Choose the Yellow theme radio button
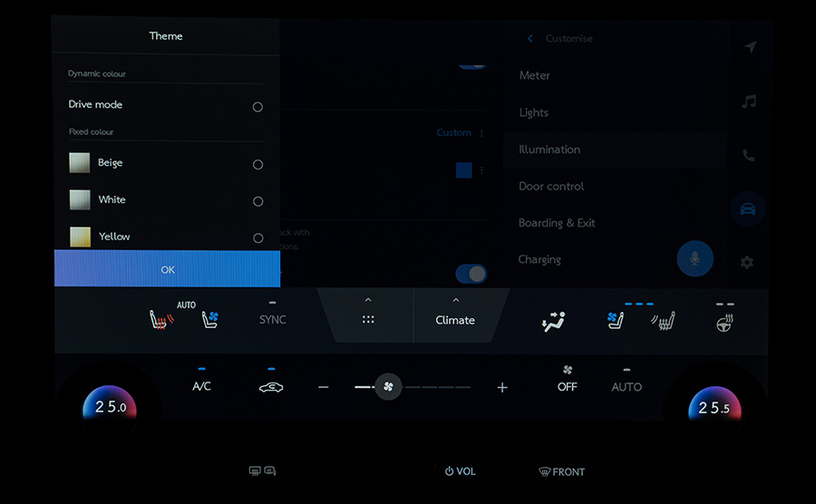The width and height of the screenshot is (816, 504). 258,238
